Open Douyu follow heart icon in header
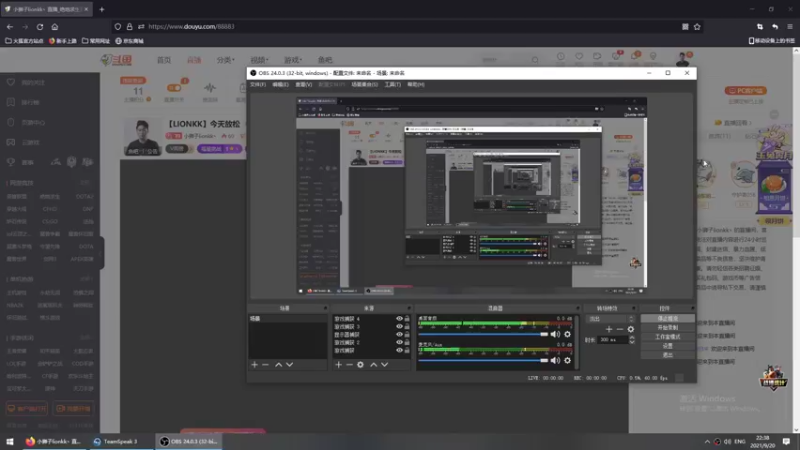800x450 pixels. (x=579, y=57)
